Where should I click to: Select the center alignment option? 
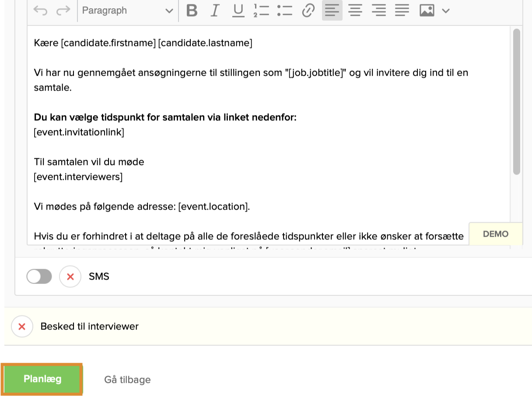355,10
